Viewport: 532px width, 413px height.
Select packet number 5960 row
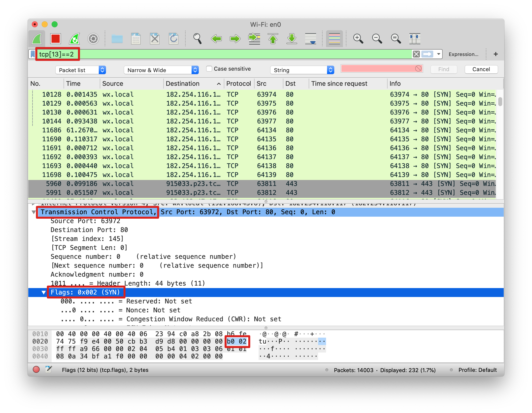click(262, 184)
